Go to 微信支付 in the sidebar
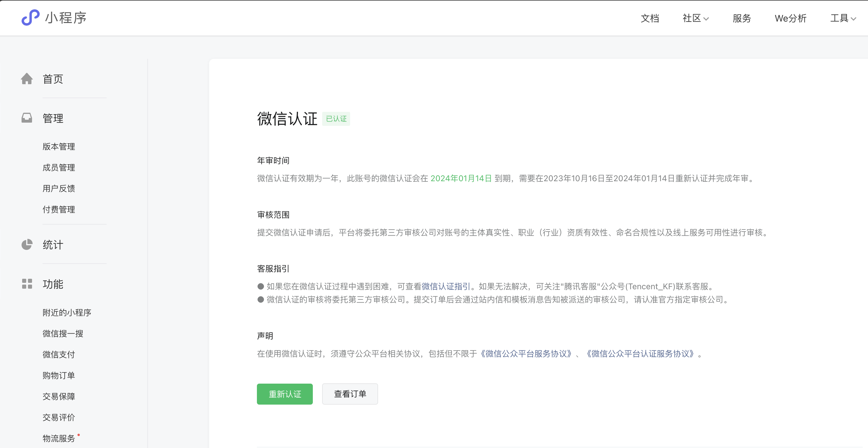 point(59,354)
